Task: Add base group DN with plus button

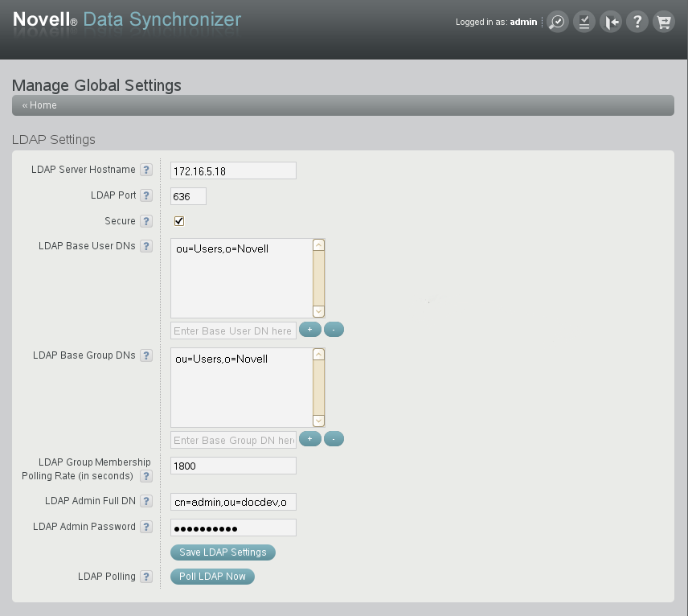Action: click(x=309, y=438)
